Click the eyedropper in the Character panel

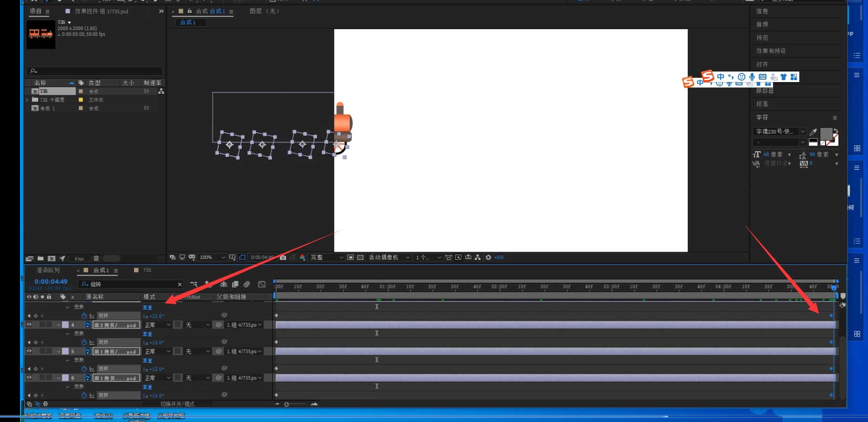point(814,132)
